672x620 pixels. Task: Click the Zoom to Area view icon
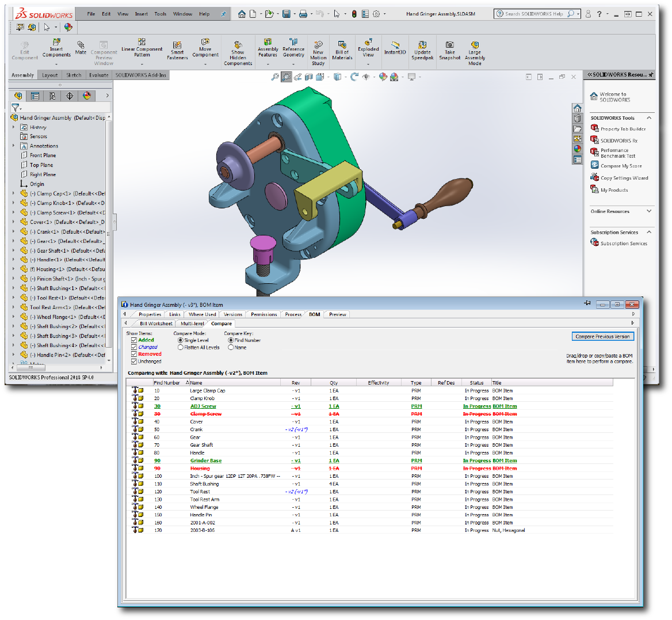(286, 77)
